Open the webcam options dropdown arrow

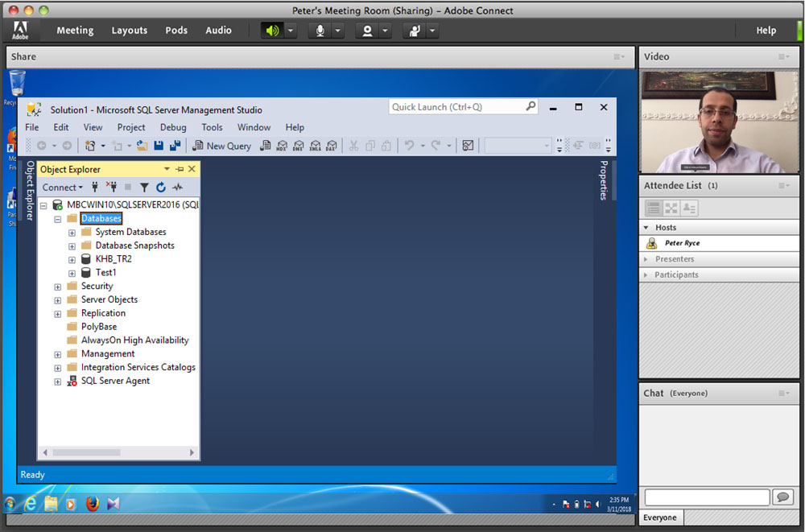pos(386,31)
